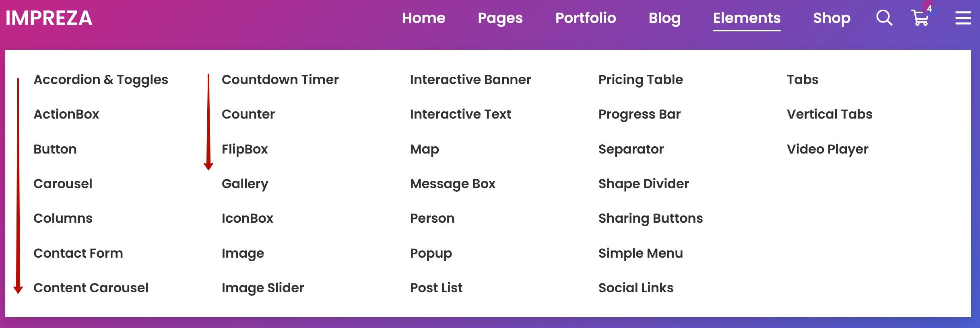
Task: Open the Blog menu
Action: click(x=664, y=18)
